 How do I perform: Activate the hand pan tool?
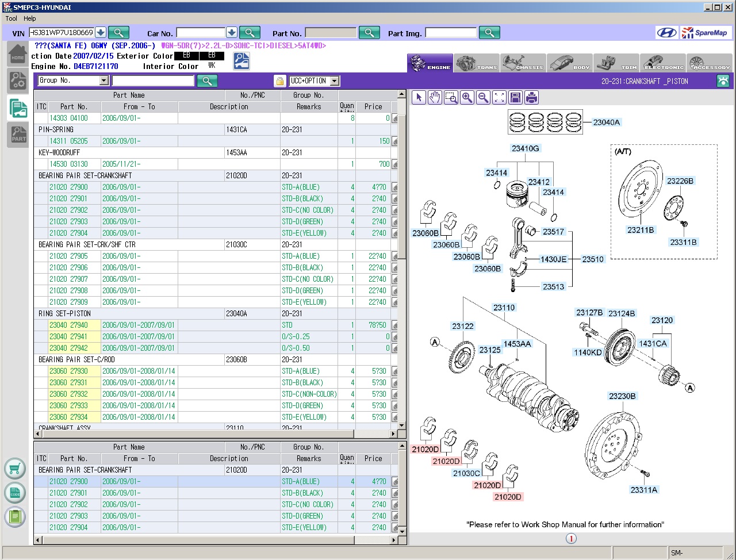click(x=435, y=98)
